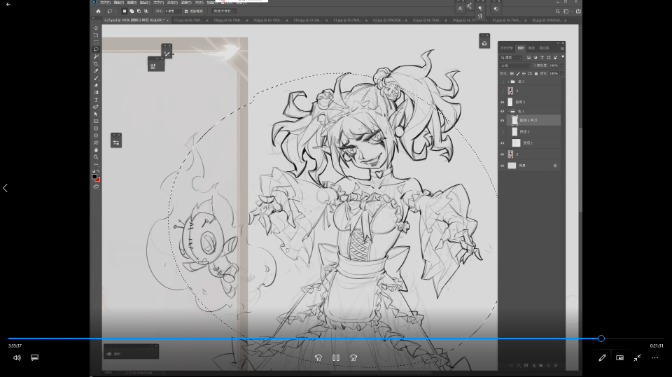
Task: Pause the video playback
Action: (336, 358)
